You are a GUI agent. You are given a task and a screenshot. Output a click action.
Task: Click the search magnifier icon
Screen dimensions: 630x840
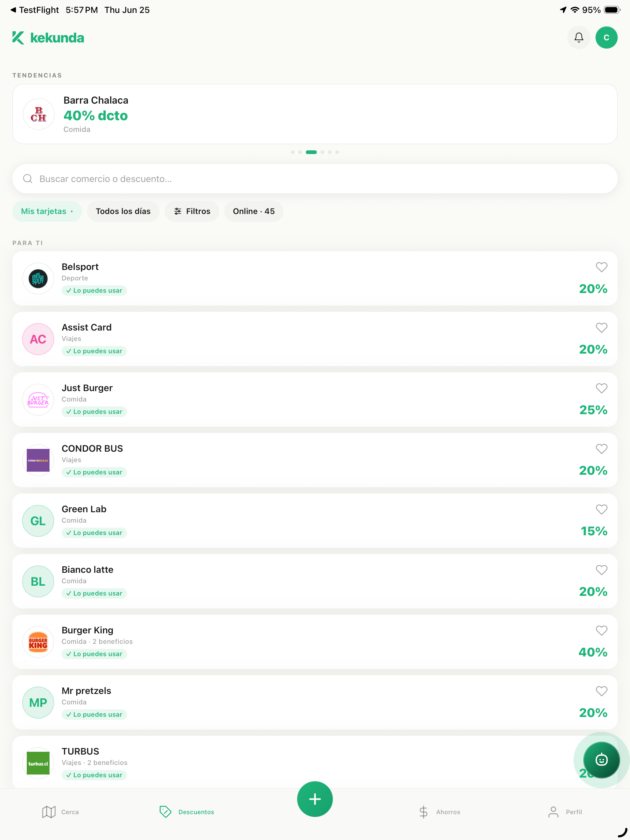[x=28, y=179]
